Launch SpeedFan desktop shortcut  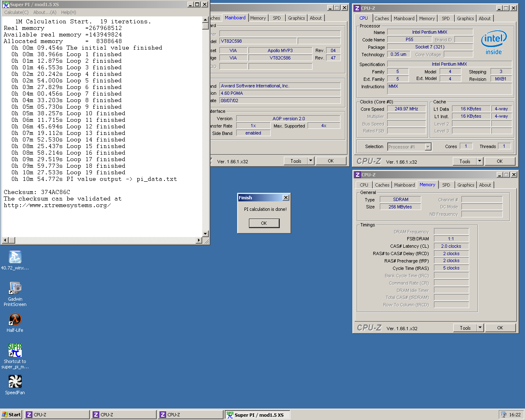pyautogui.click(x=15, y=385)
